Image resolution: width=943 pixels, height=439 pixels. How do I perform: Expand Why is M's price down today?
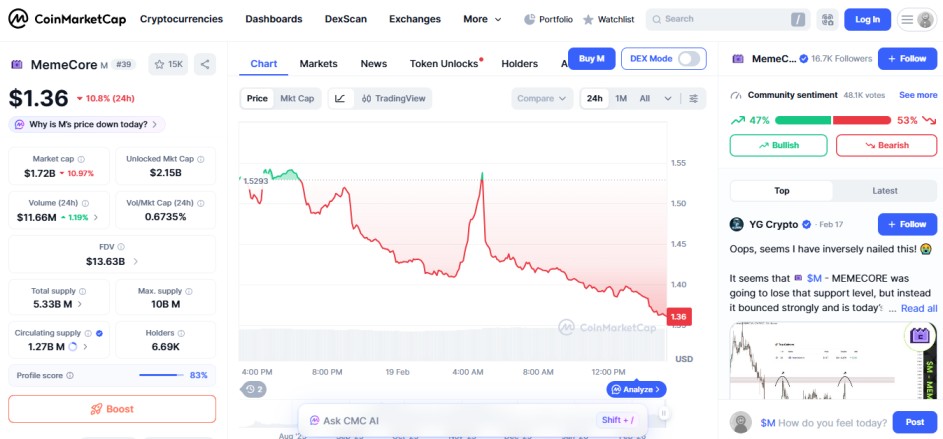pos(87,124)
